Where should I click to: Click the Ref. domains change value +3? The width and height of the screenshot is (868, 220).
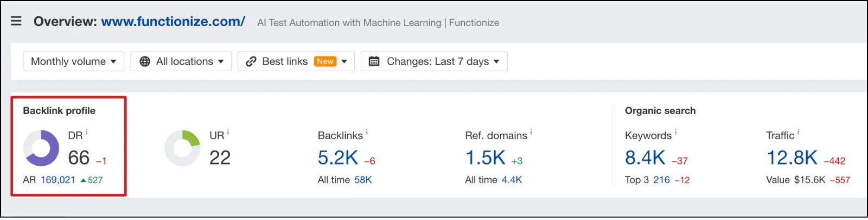(x=517, y=161)
